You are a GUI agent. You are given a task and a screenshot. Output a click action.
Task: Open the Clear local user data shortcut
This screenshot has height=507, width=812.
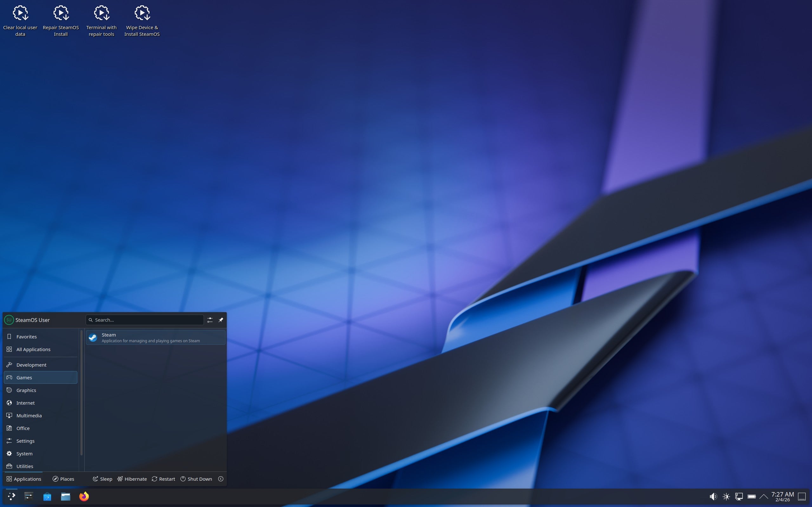click(x=20, y=13)
